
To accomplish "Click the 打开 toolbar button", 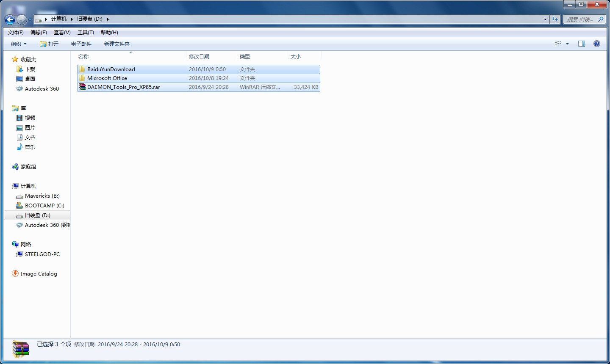I will [49, 44].
